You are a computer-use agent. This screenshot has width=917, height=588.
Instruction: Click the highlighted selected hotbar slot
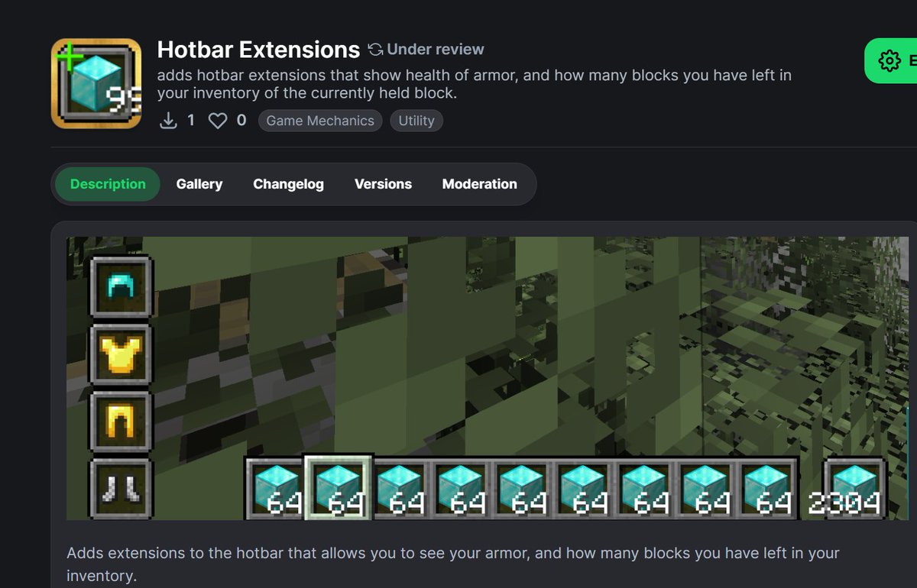[x=339, y=487]
